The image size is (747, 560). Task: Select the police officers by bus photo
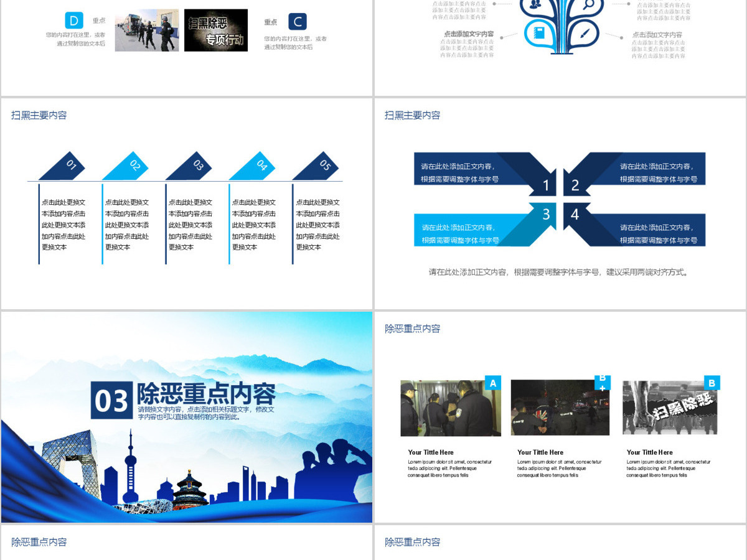pos(147,30)
